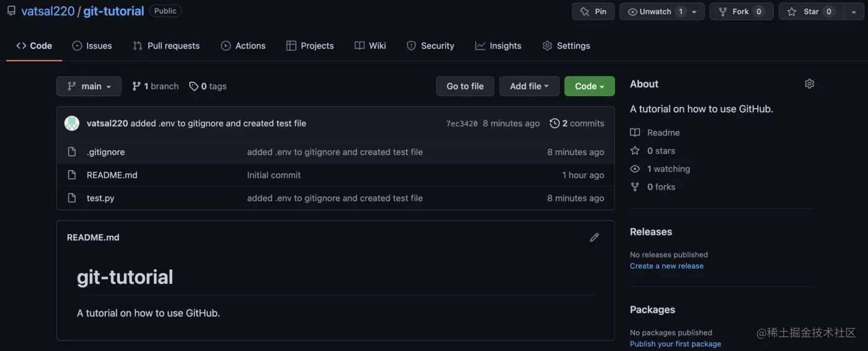Viewport: 868px width, 351px height.
Task: Click the commit history clock icon
Action: [x=554, y=123]
